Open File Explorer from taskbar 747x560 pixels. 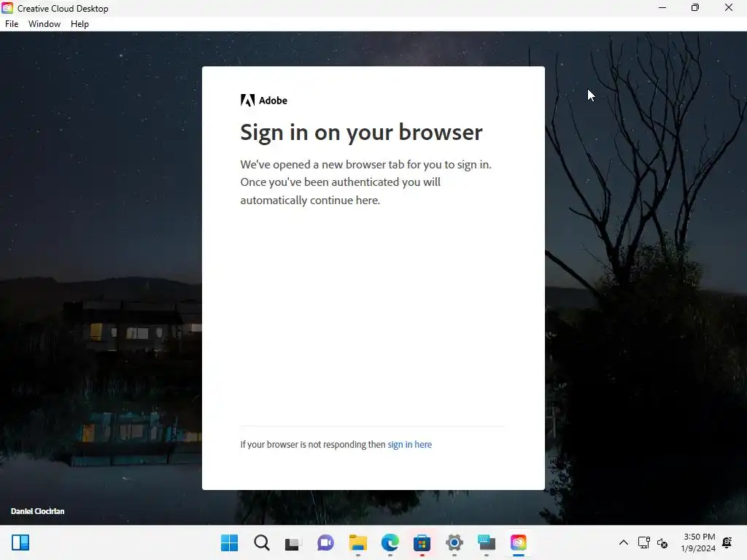[x=357, y=542]
